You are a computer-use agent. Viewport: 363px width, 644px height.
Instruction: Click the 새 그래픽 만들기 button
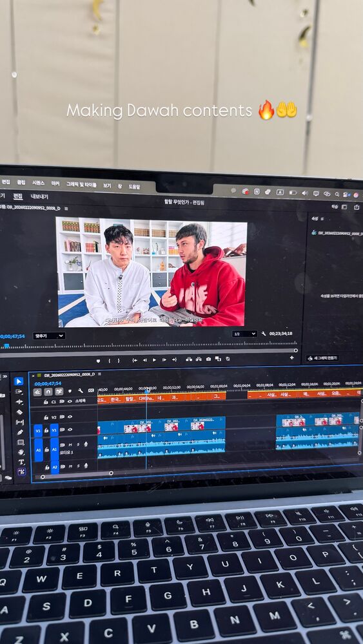pos(322,358)
